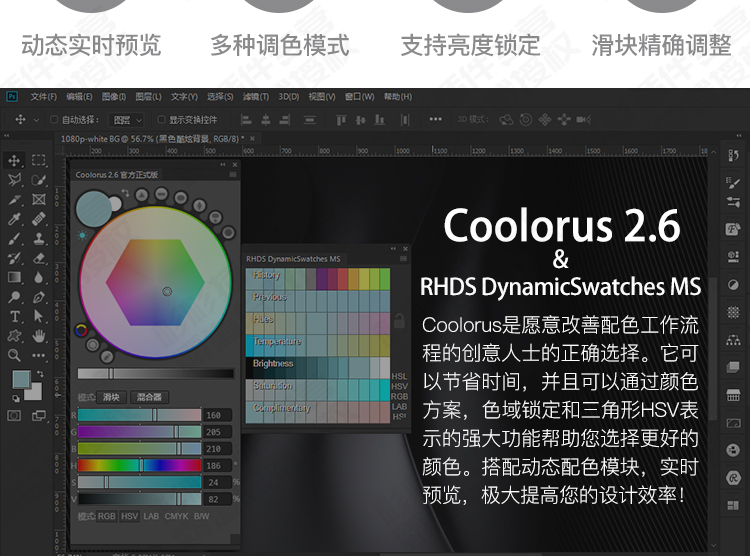Select the Healing Brush bandage tool
The width and height of the screenshot is (750, 556).
pyautogui.click(x=39, y=219)
